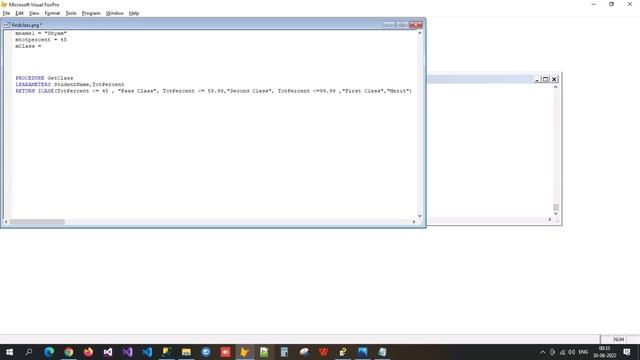This screenshot has height=360, width=640.
Task: Launch Firefox from the taskbar
Action: [x=88, y=352]
